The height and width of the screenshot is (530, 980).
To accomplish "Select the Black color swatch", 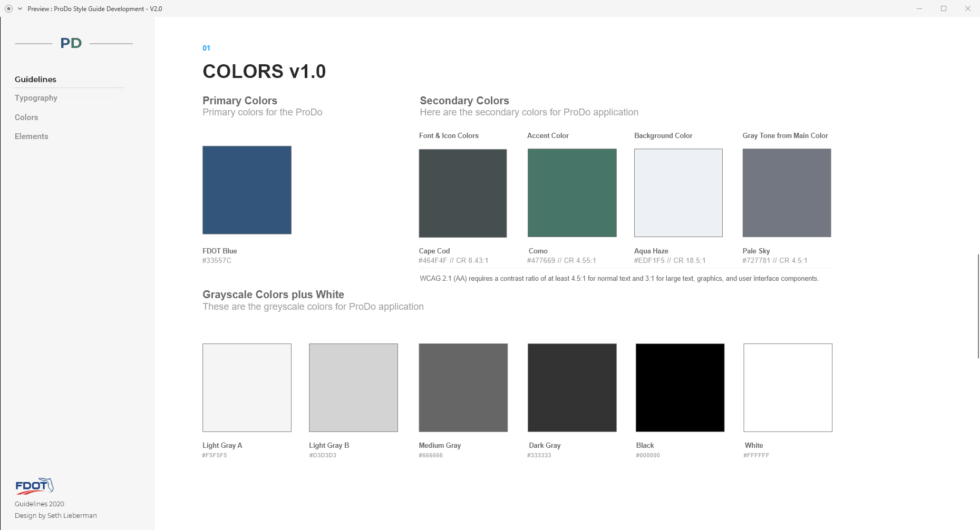I will tap(680, 388).
